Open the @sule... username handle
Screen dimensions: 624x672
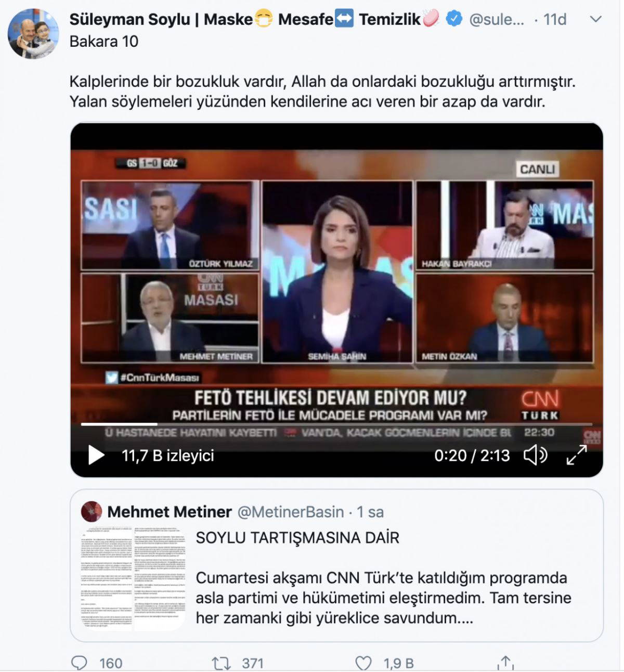click(x=497, y=20)
